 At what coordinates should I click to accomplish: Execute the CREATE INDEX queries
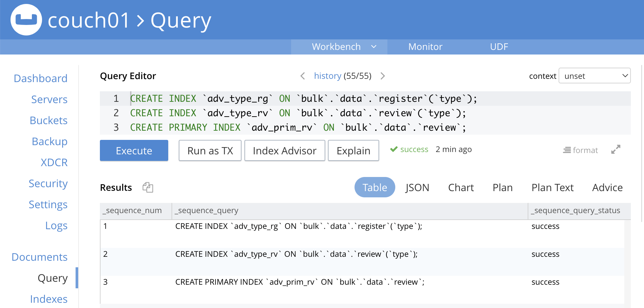134,150
